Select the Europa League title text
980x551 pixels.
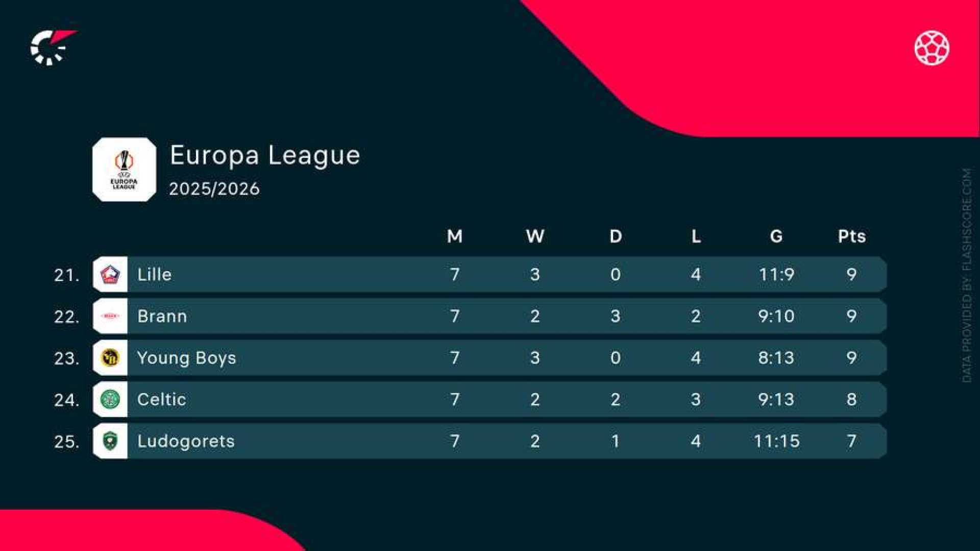coord(265,155)
